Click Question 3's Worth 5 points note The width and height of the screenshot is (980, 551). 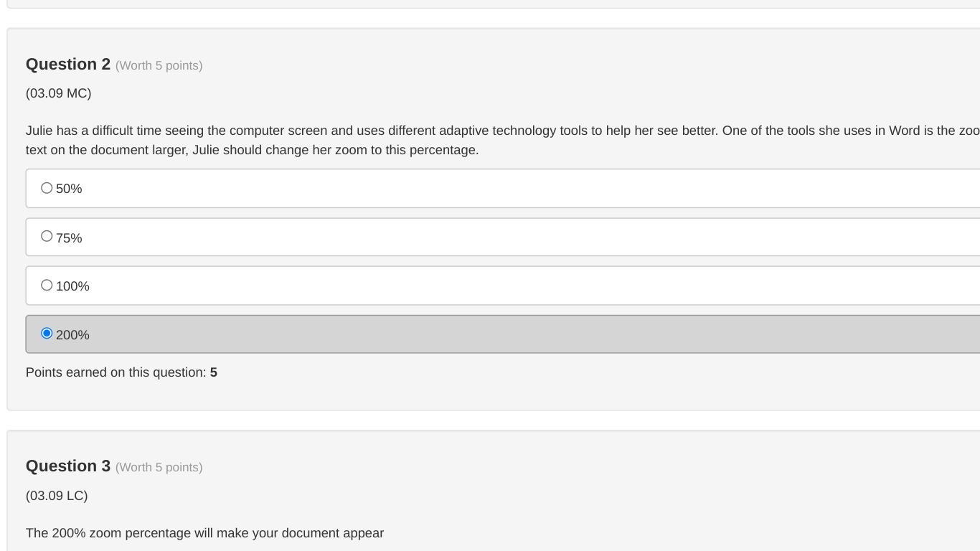point(159,467)
